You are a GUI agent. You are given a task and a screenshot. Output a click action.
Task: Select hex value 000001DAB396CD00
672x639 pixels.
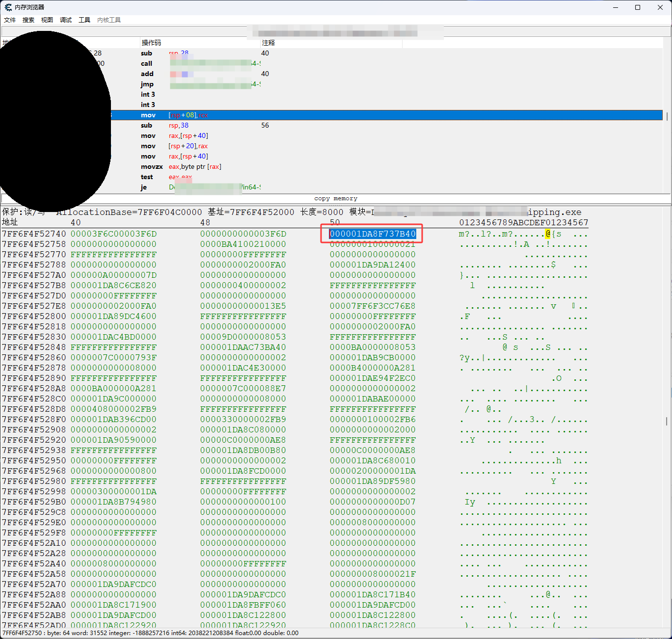coord(114,420)
